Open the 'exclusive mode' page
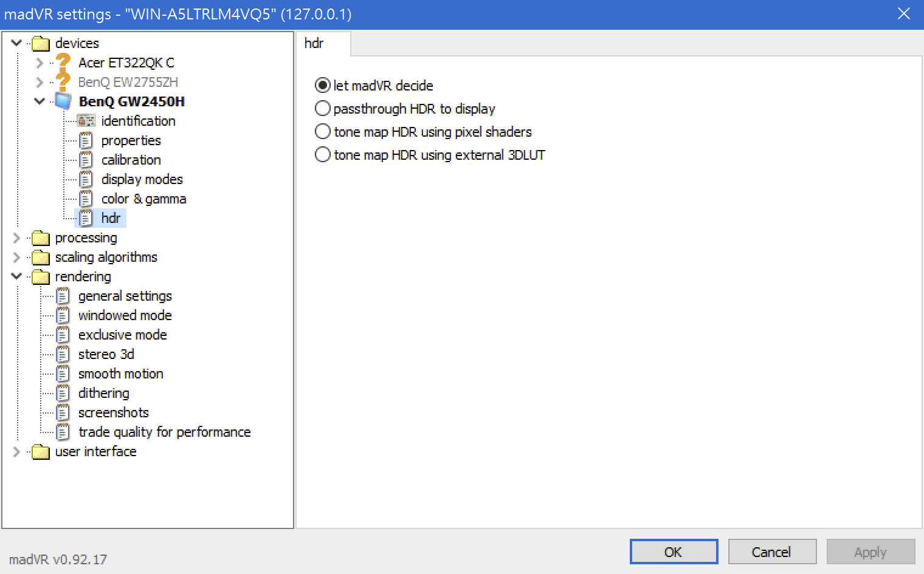Viewport: 924px width, 574px height. 122,335
